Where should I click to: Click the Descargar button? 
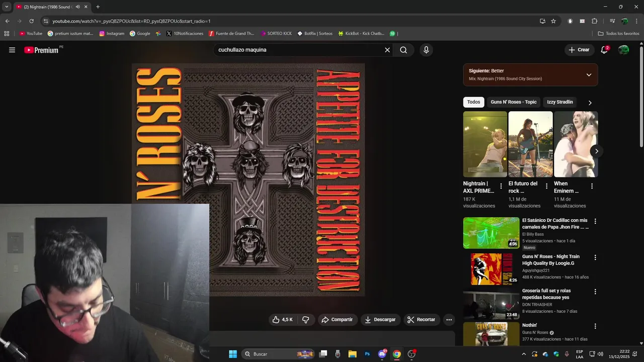(x=380, y=320)
